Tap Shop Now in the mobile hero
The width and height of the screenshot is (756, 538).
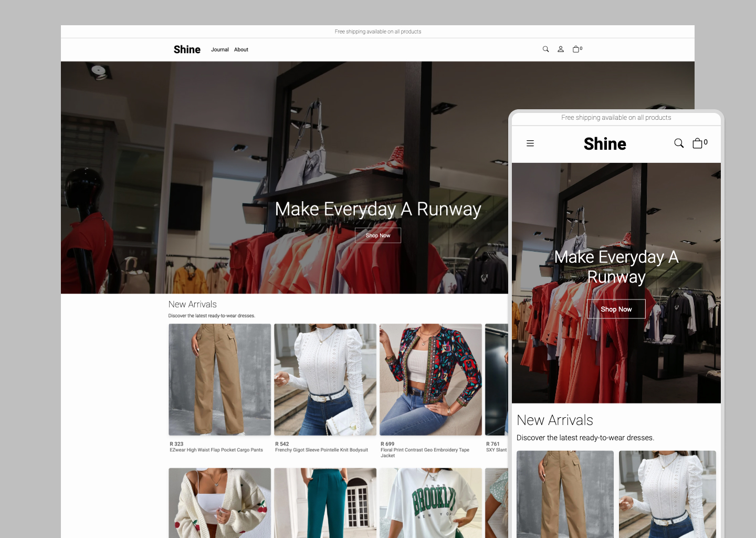click(616, 309)
